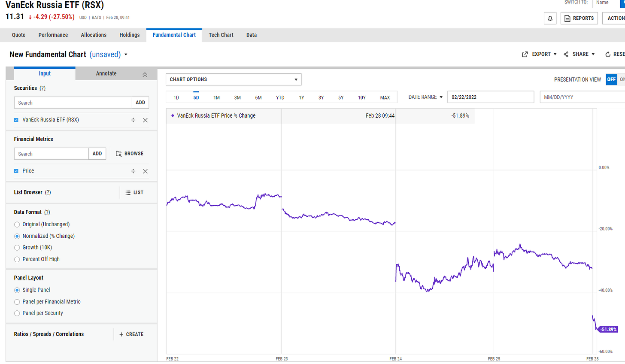Image resolution: width=625 pixels, height=364 pixels.
Task: Open the Holdings tab
Action: 130,35
